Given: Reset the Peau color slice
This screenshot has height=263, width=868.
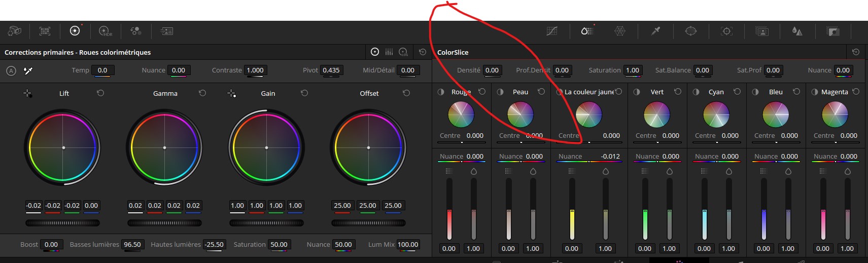Looking at the screenshot, I should (541, 92).
